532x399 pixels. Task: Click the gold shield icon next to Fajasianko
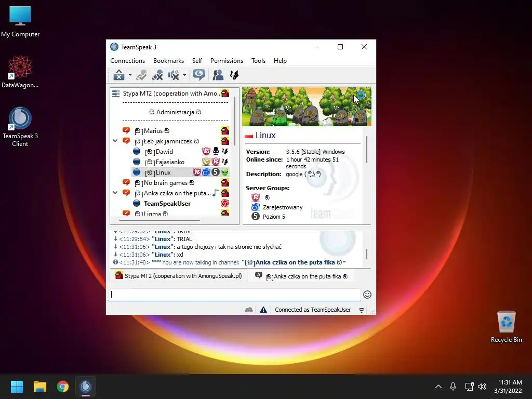pyautogui.click(x=206, y=162)
